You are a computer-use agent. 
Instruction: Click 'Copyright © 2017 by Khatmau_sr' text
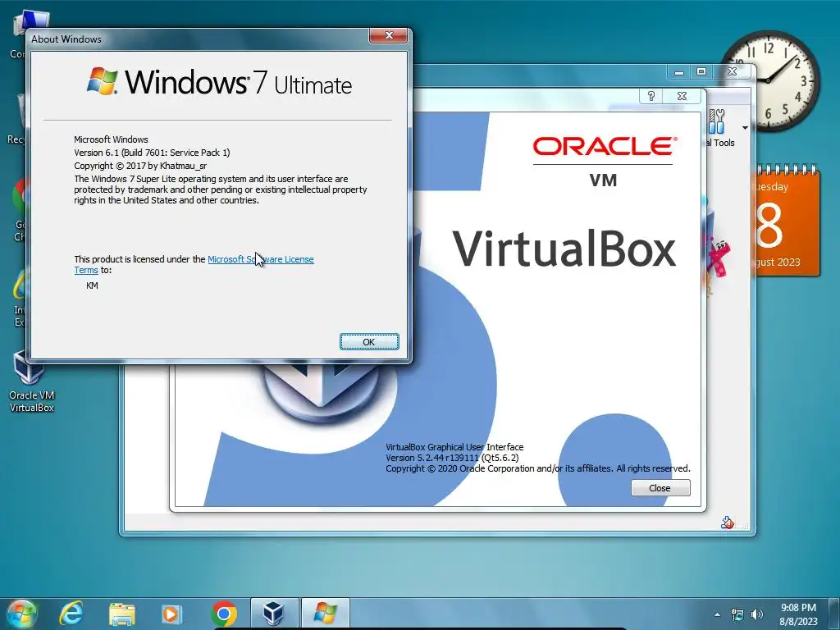[140, 166]
